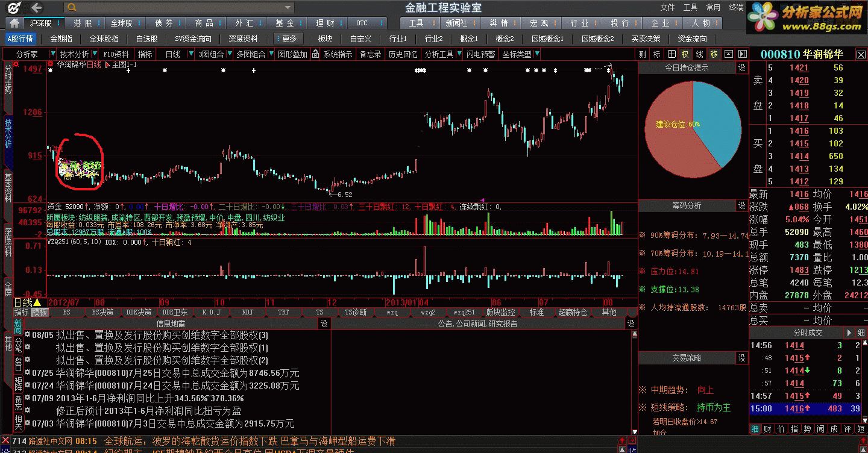Select the K.D.J indicator tab

pyautogui.click(x=211, y=312)
